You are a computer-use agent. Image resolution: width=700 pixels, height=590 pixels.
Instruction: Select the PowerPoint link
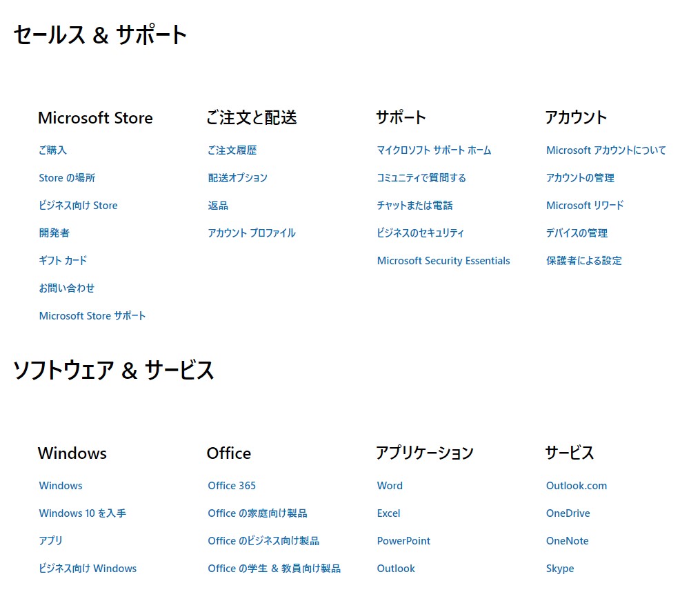point(403,540)
